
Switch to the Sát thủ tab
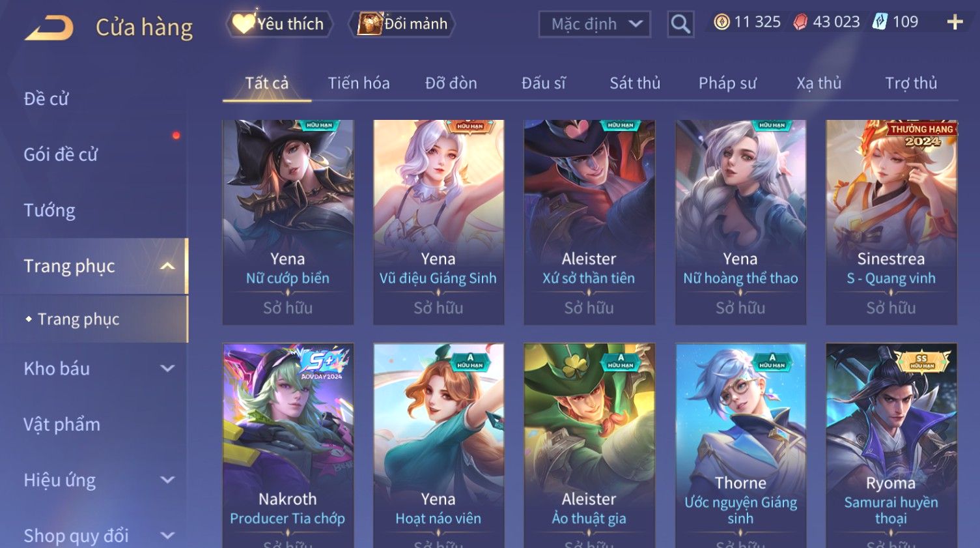coord(635,83)
